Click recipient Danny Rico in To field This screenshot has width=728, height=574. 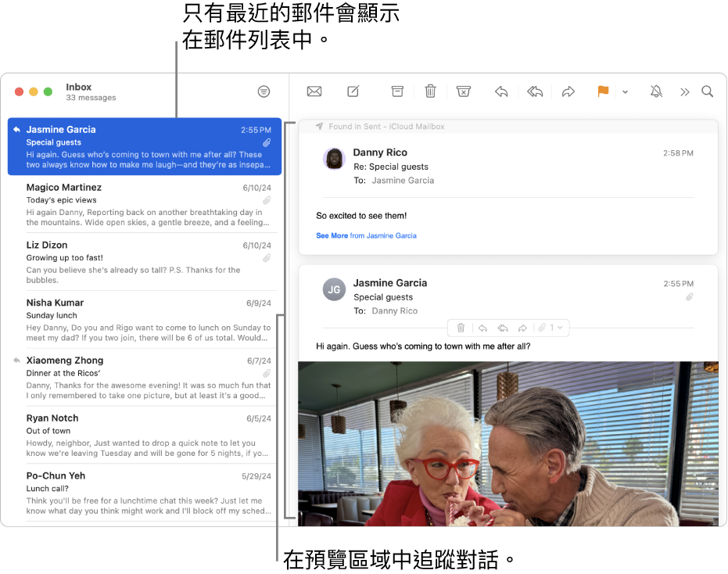click(x=395, y=310)
